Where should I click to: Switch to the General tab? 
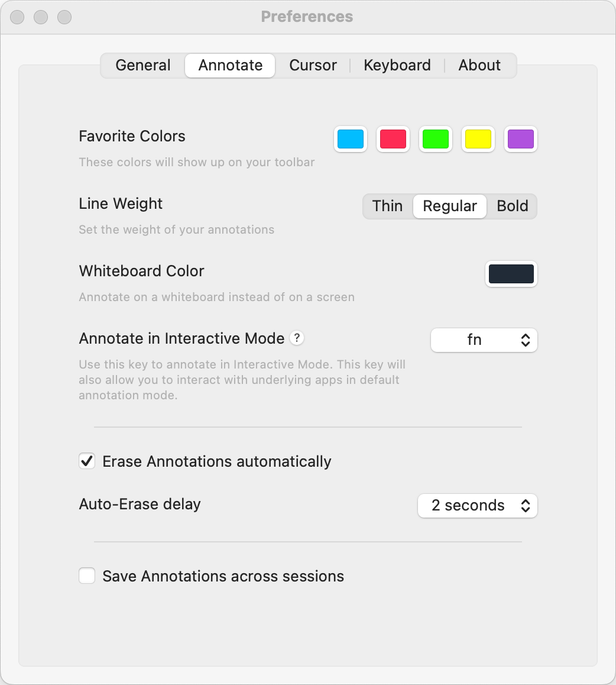click(143, 66)
